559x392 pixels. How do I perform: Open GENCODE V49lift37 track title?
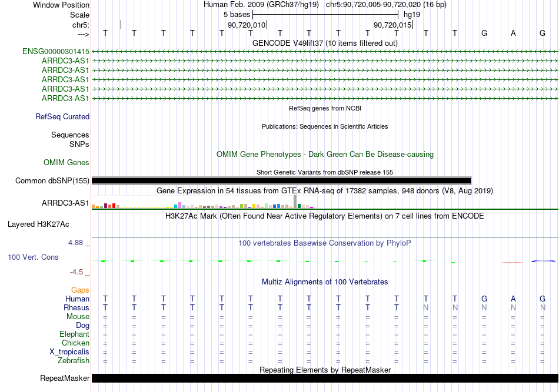point(325,43)
